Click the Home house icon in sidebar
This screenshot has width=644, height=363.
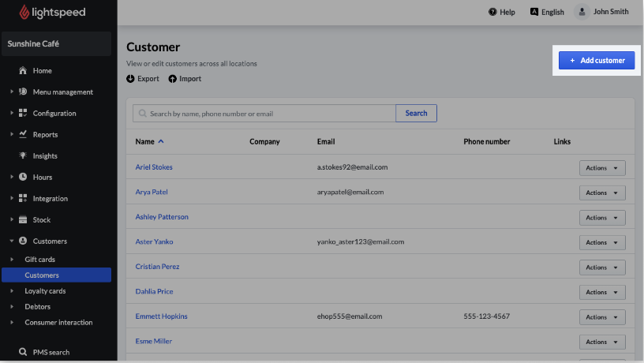click(23, 71)
